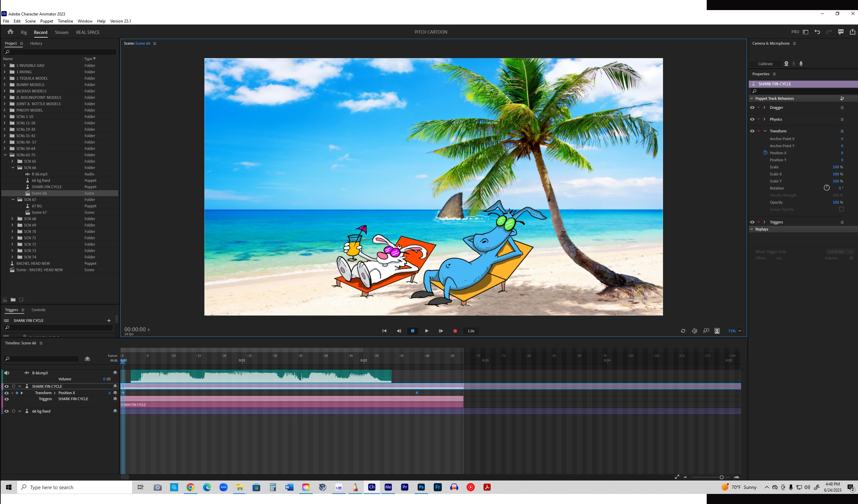The width and height of the screenshot is (858, 504).
Task: Add new trigger with plus icon
Action: [109, 320]
